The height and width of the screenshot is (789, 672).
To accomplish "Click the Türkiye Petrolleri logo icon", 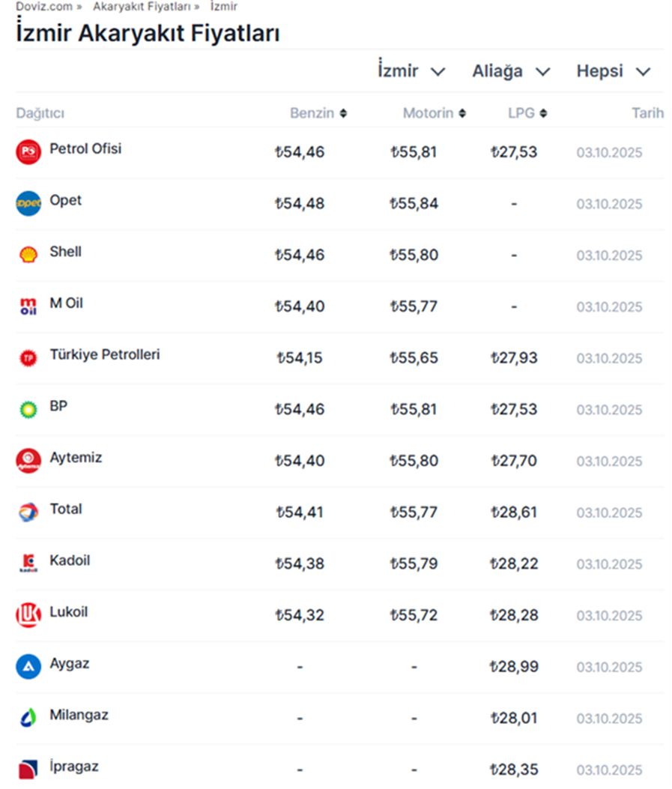I will click(28, 358).
